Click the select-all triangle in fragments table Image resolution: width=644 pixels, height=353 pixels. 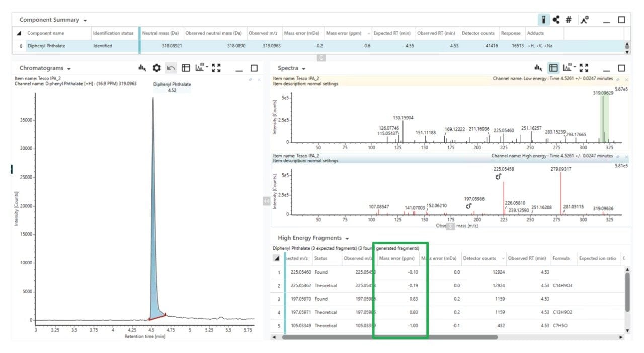point(277,258)
